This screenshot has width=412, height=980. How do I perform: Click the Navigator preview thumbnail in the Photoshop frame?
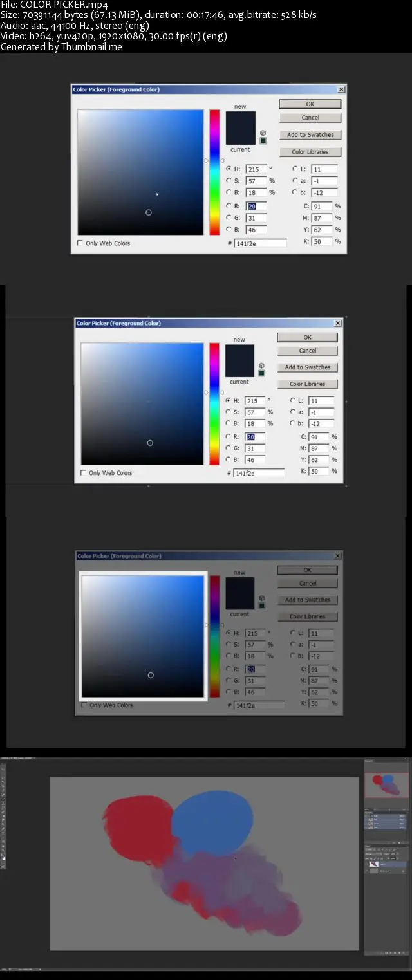tap(386, 784)
